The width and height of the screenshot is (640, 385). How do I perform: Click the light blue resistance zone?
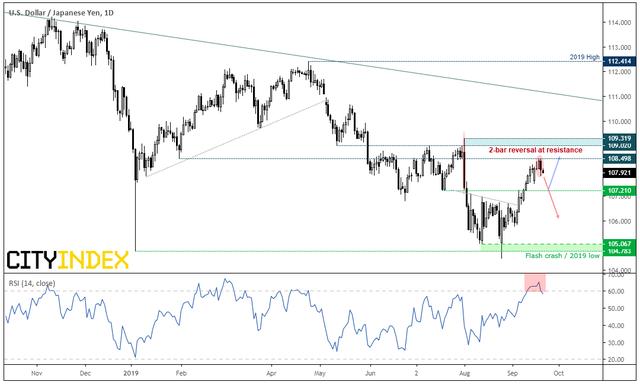coord(533,142)
